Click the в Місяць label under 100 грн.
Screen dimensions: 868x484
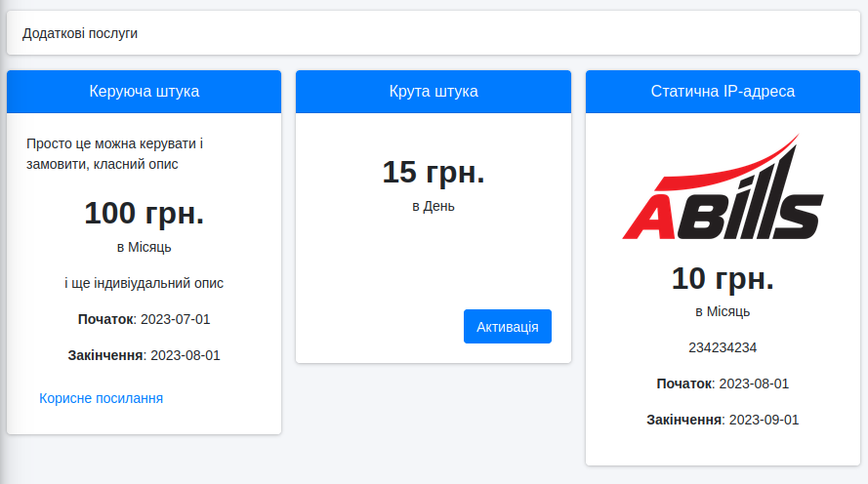tap(144, 247)
